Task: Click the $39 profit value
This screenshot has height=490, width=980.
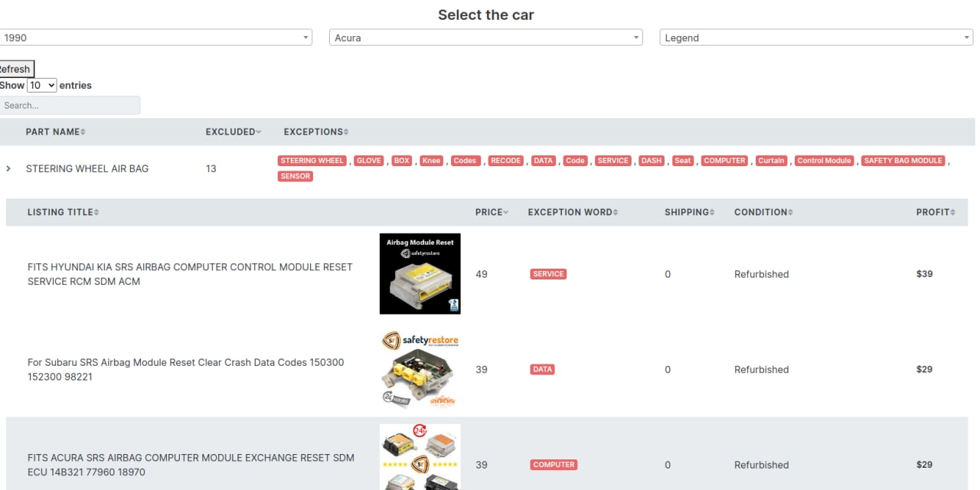Action: [x=924, y=274]
